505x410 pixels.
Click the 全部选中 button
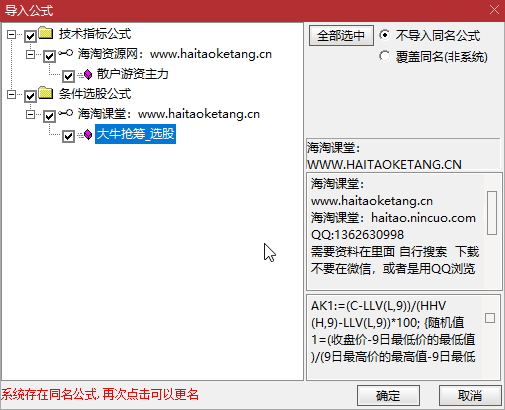[x=341, y=35]
